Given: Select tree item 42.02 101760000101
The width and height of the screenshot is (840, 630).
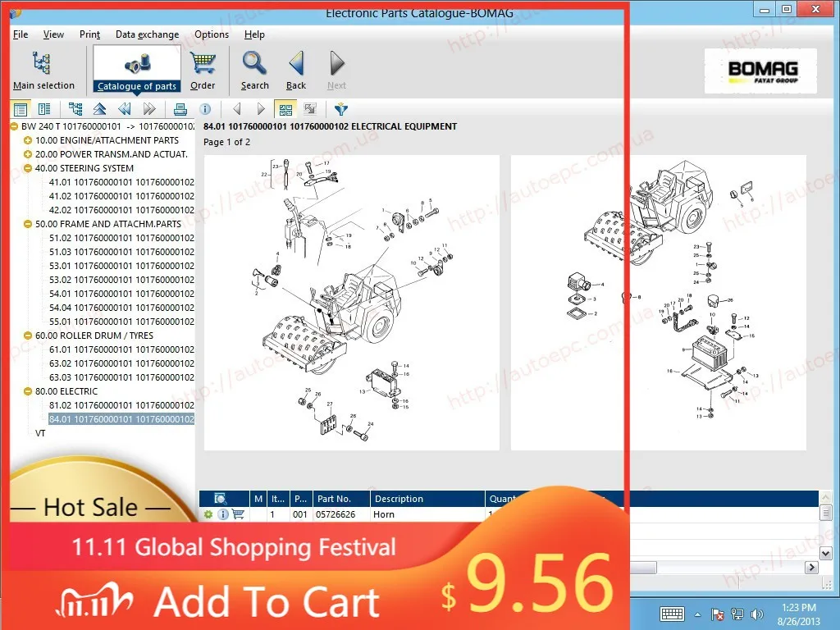Looking at the screenshot, I should click(x=121, y=210).
